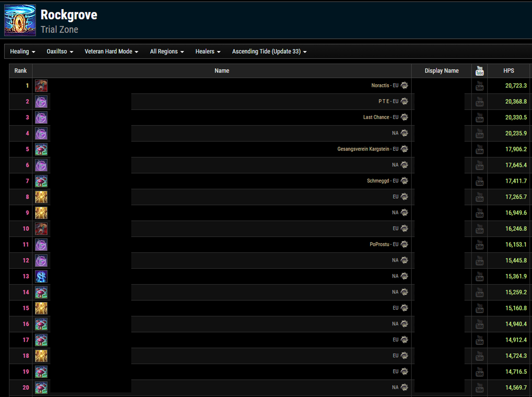532x397 pixels.
Task: Click the server swirl icon in rank 19 row
Action: click(404, 372)
